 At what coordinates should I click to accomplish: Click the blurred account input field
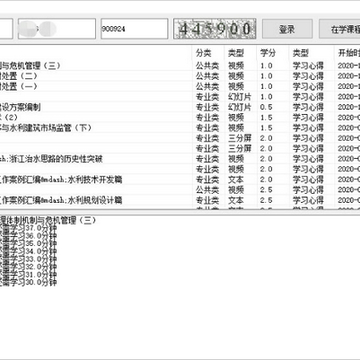point(57,29)
